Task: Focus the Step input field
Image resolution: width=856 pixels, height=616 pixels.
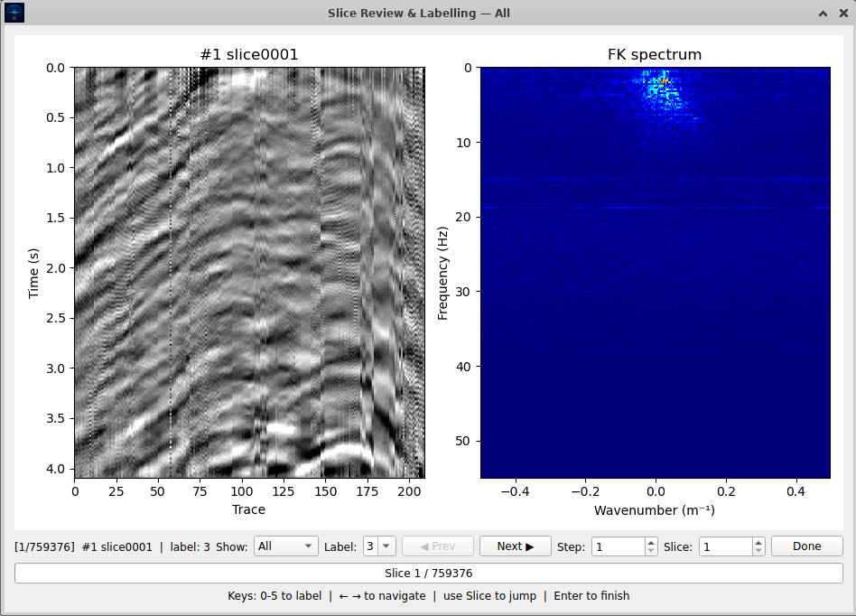Action: tap(619, 546)
